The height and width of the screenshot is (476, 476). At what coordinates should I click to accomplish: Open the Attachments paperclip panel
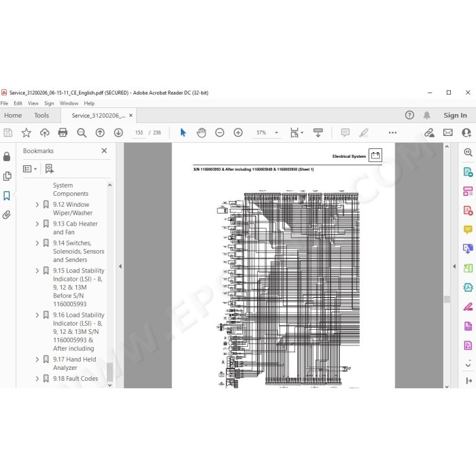pos(7,215)
